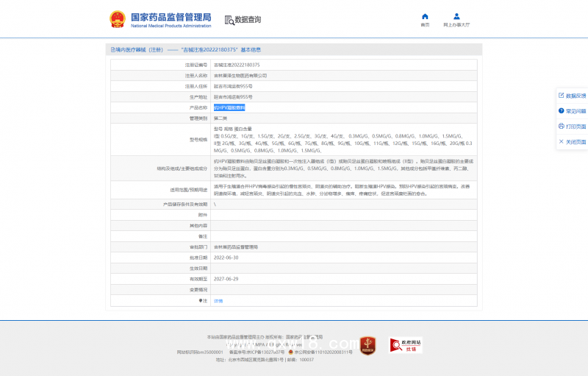This screenshot has width=588, height=376.
Task: Go to 首页 home icon
Action: point(425,16)
